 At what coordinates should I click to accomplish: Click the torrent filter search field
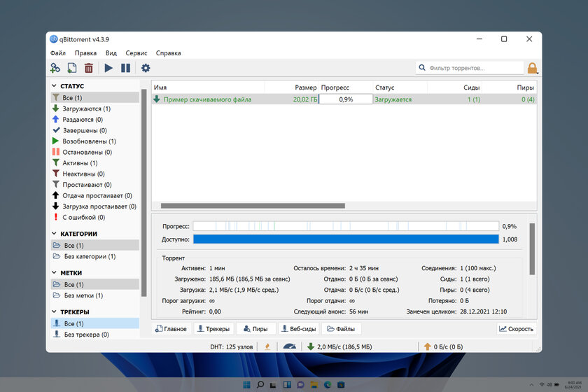470,68
